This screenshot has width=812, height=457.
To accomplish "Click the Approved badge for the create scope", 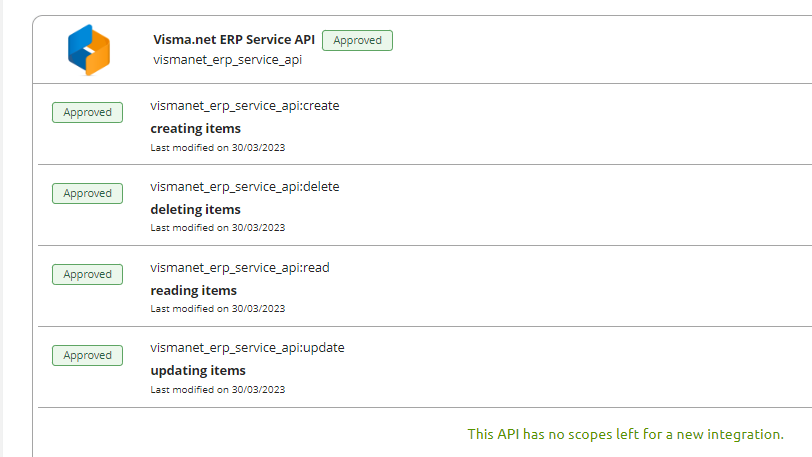I will pyautogui.click(x=88, y=112).
